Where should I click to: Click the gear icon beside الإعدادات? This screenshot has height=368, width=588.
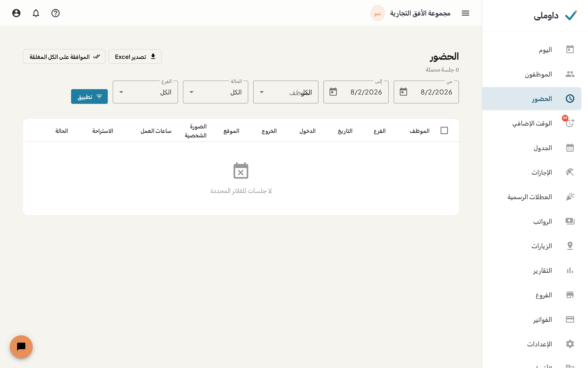coord(570,344)
